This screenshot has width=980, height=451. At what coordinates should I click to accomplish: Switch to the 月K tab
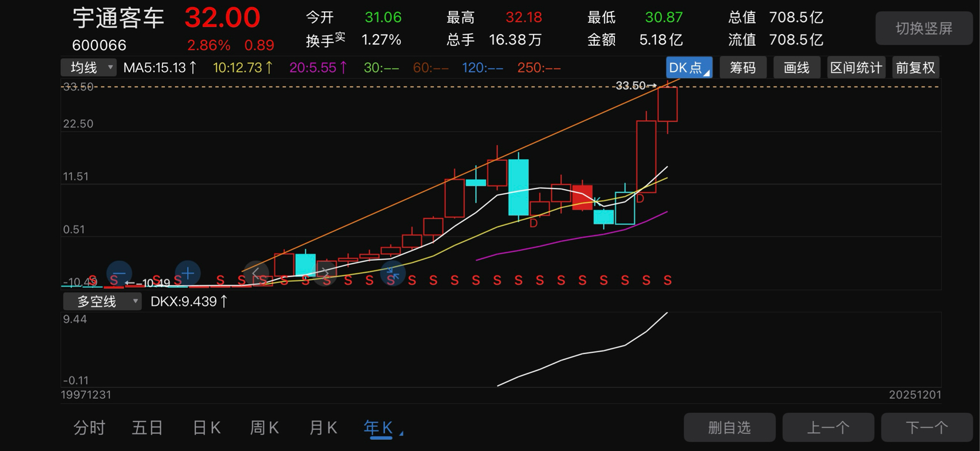tap(323, 428)
